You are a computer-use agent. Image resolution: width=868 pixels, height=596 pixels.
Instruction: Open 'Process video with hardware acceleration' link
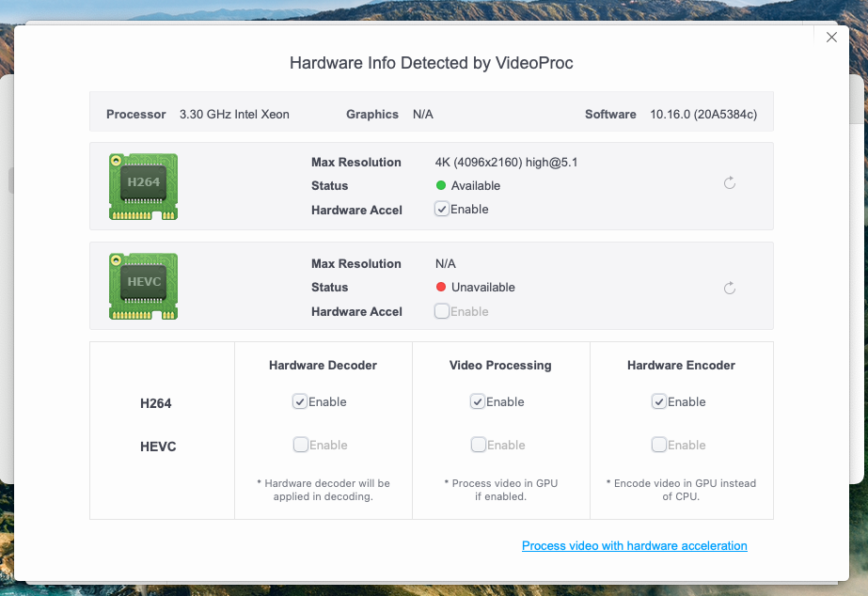pos(635,545)
